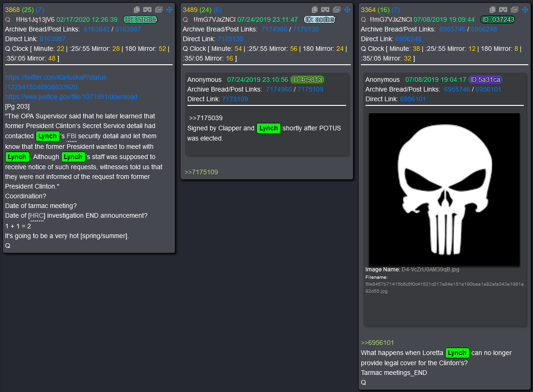Image resolution: width=533 pixels, height=392 pixels.
Task: Follow Direct Link 7175109 in the Anonymous reply
Action: pos(235,99)
